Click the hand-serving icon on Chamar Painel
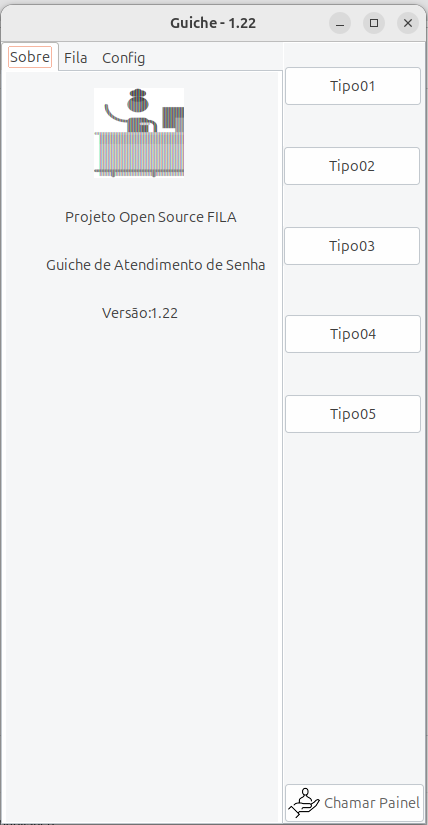The height and width of the screenshot is (825, 428). coord(304,803)
